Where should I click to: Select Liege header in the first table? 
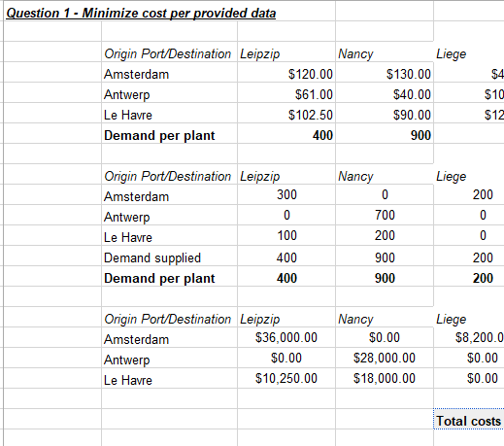click(451, 54)
